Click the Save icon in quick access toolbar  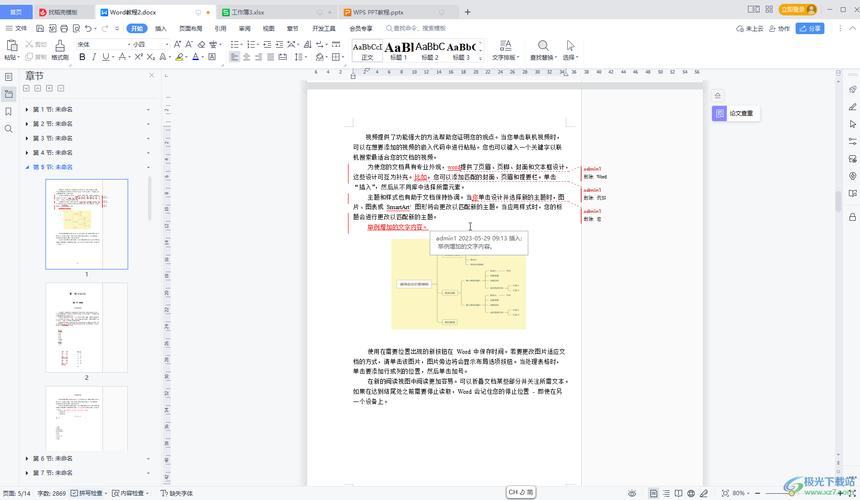pyautogui.click(x=40, y=28)
